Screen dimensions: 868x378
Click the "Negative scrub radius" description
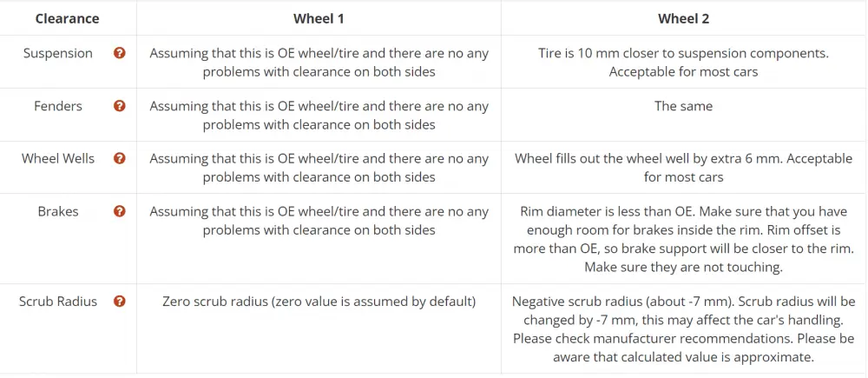(683, 328)
